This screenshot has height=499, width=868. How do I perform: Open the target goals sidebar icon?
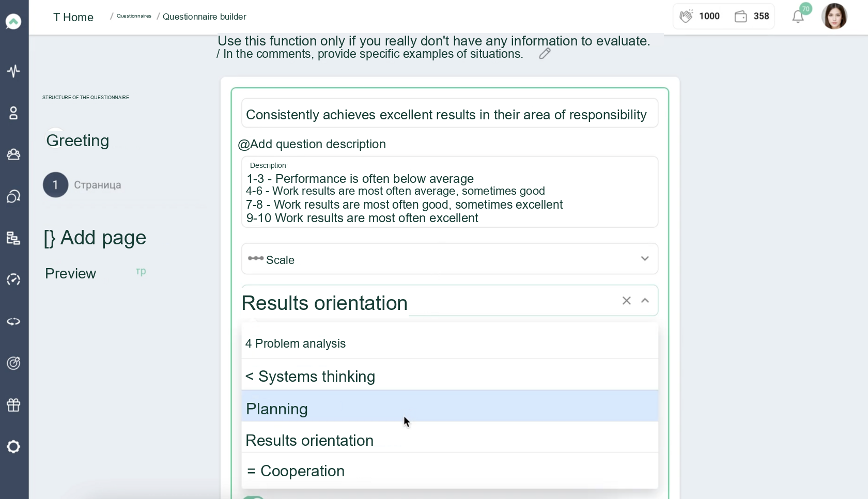13,363
